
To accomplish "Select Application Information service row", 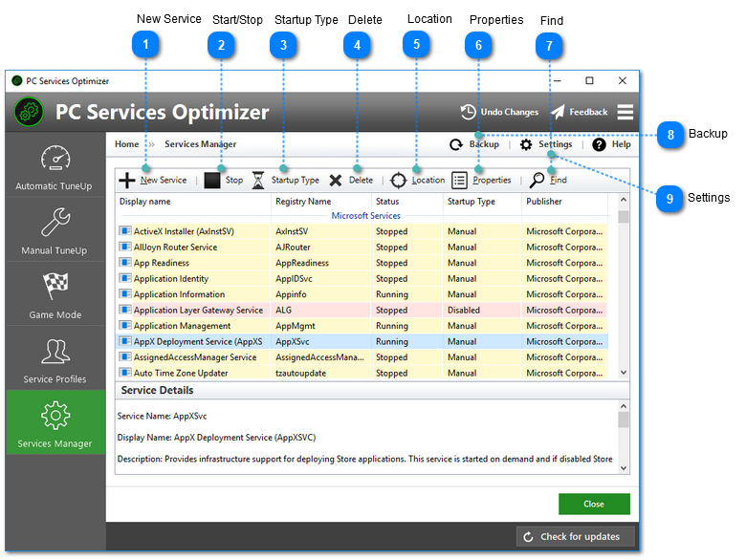I will point(362,293).
